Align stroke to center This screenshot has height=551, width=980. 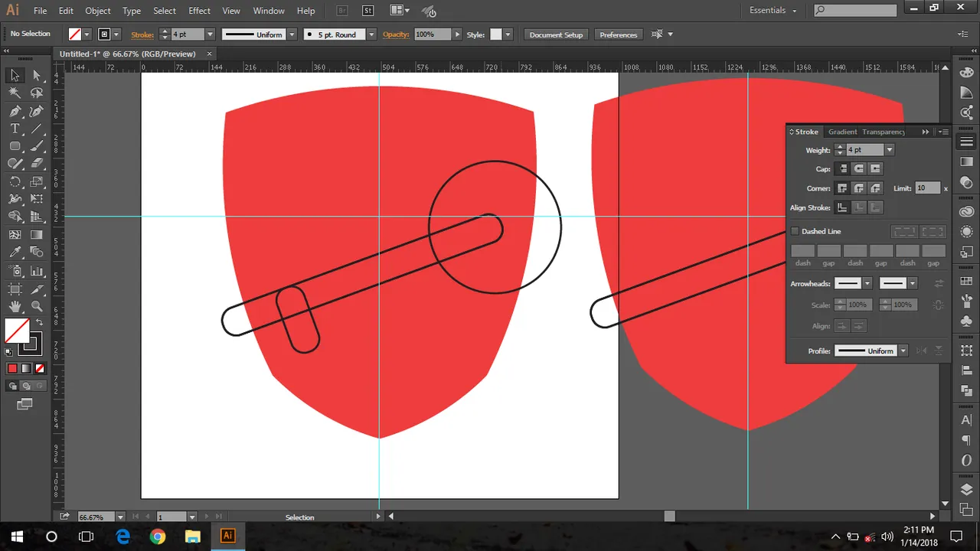[x=842, y=207]
